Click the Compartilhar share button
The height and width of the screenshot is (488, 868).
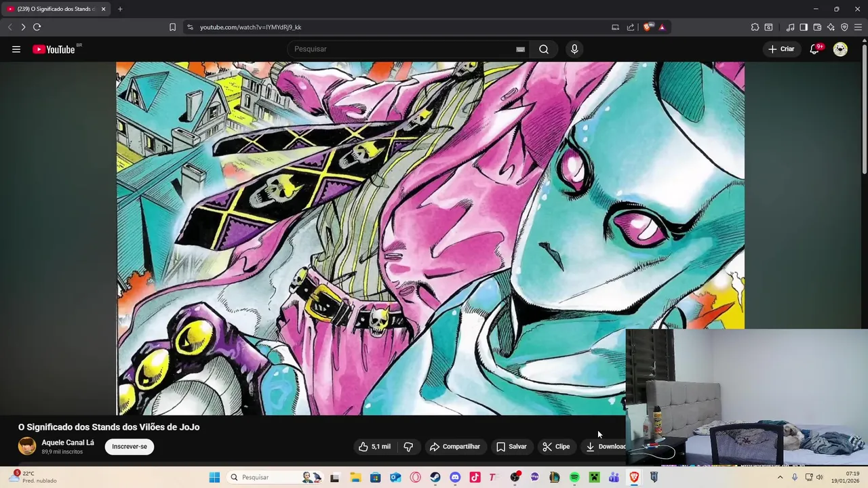[455, 447]
